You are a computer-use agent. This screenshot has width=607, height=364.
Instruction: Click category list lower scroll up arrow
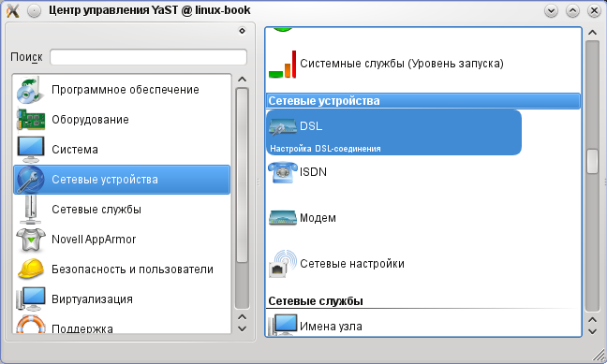[x=242, y=317]
